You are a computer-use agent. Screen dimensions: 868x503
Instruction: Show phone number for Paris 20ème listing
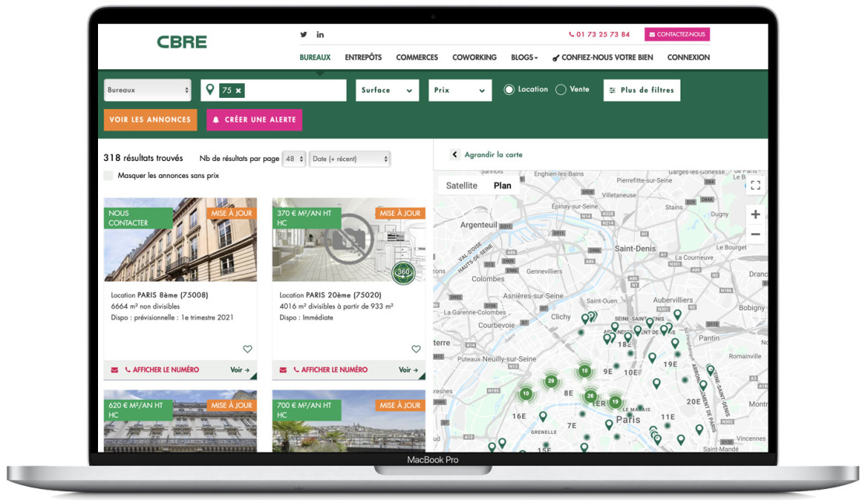coord(330,369)
